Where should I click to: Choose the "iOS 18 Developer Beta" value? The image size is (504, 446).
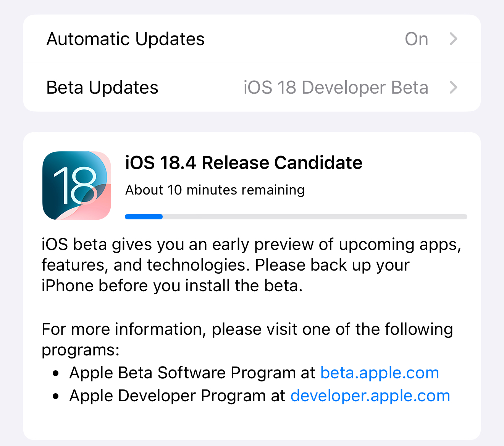[x=336, y=88]
